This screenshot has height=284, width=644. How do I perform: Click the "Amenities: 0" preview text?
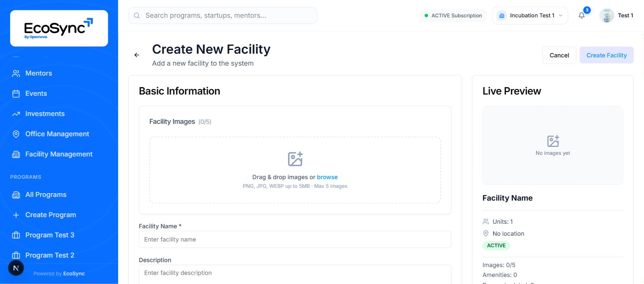click(x=500, y=275)
